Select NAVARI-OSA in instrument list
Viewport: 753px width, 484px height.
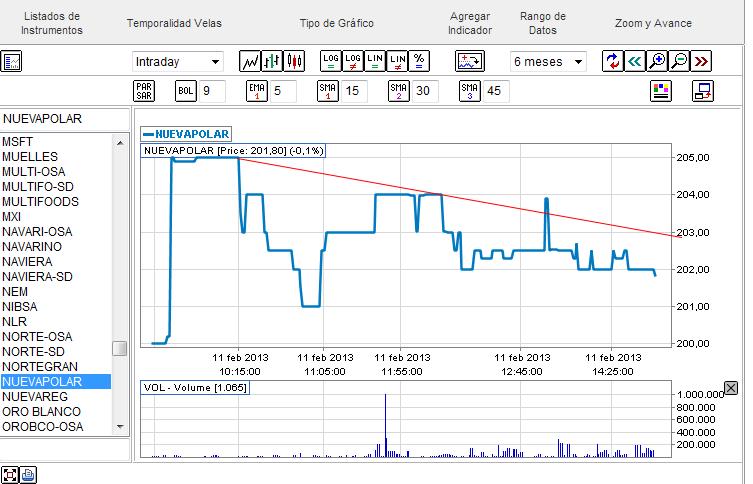coord(56,231)
